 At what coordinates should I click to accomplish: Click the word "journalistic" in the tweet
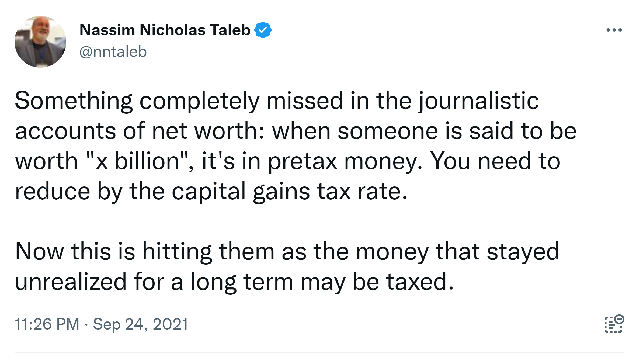tap(479, 100)
